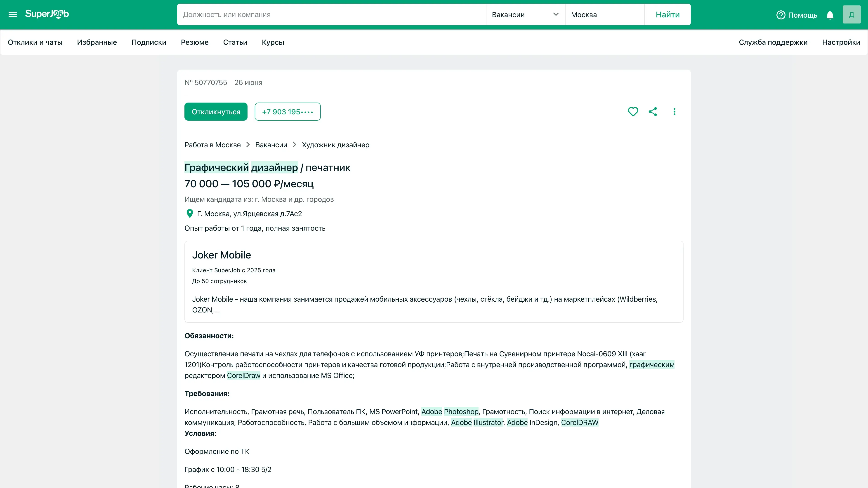This screenshot has height=488, width=868.
Task: Click the SuperJob logo
Action: click(x=47, y=14)
